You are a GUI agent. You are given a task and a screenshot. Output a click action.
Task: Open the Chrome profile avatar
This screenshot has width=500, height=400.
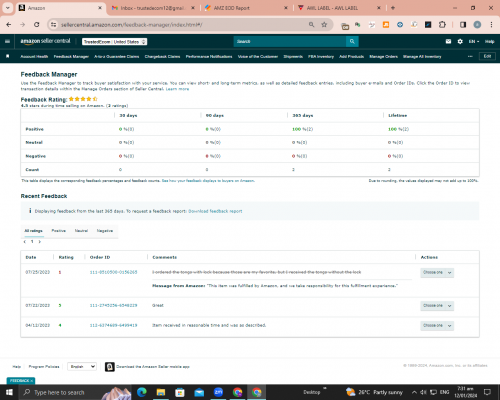click(477, 25)
